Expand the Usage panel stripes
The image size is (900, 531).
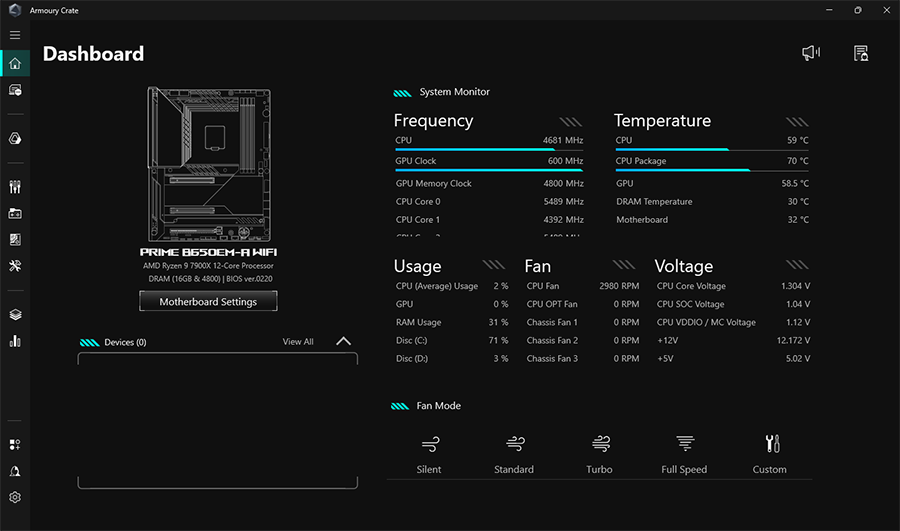coord(494,265)
